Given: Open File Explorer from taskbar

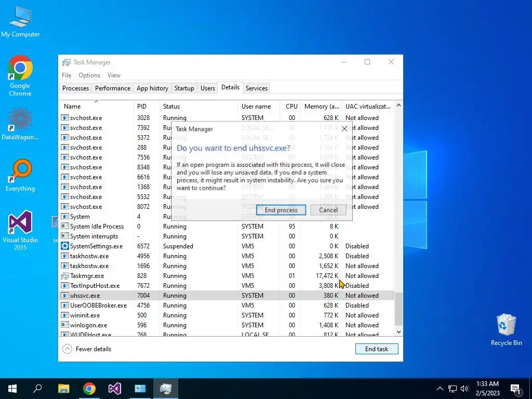Looking at the screenshot, I should coord(63,389).
